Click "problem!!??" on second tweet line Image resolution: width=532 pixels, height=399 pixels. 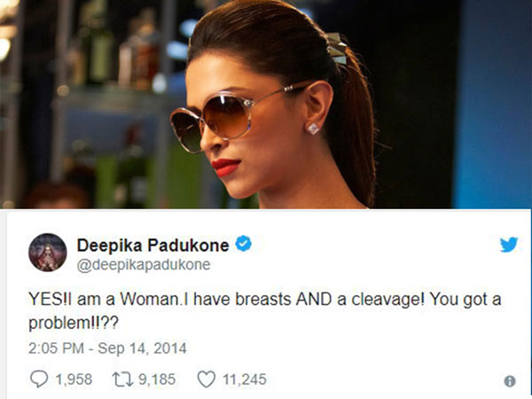pyautogui.click(x=74, y=323)
